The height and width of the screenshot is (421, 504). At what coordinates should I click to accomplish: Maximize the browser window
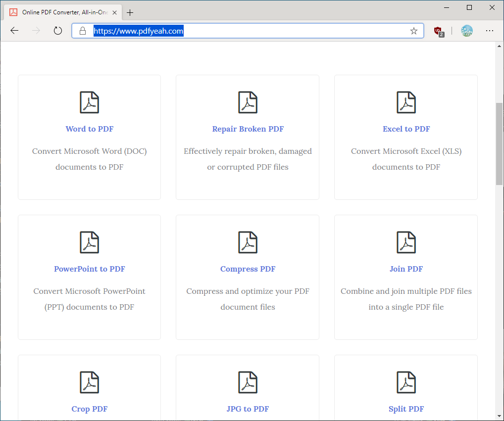tap(469, 7)
